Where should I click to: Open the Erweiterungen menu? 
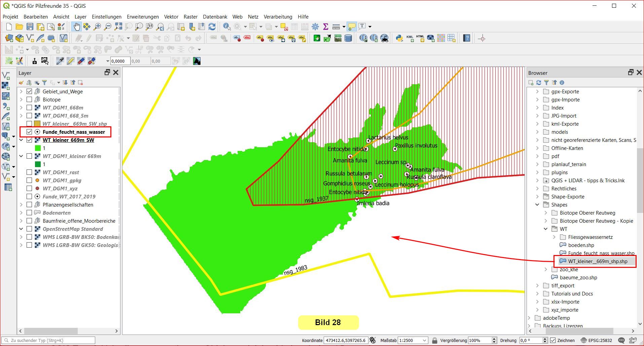tap(143, 17)
